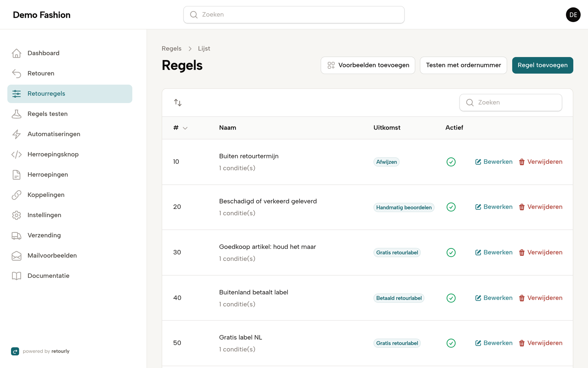Image resolution: width=588 pixels, height=368 pixels.
Task: Click magnifier icon in table search field
Action: click(x=470, y=103)
